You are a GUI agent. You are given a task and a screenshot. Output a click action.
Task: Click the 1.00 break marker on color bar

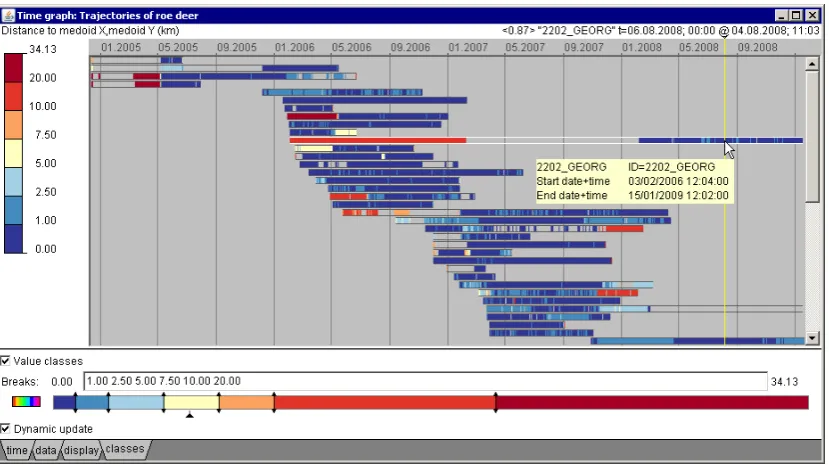point(76,403)
